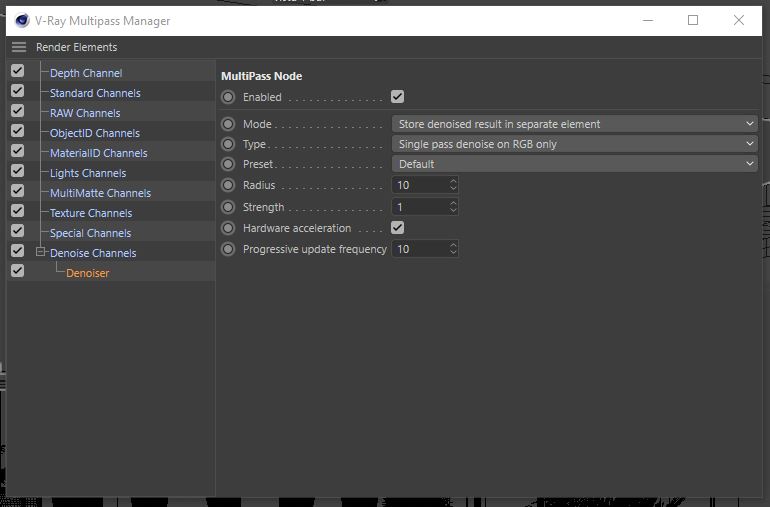Viewport: 770px width, 507px height.
Task: Open the Mode dropdown
Action: [x=575, y=124]
